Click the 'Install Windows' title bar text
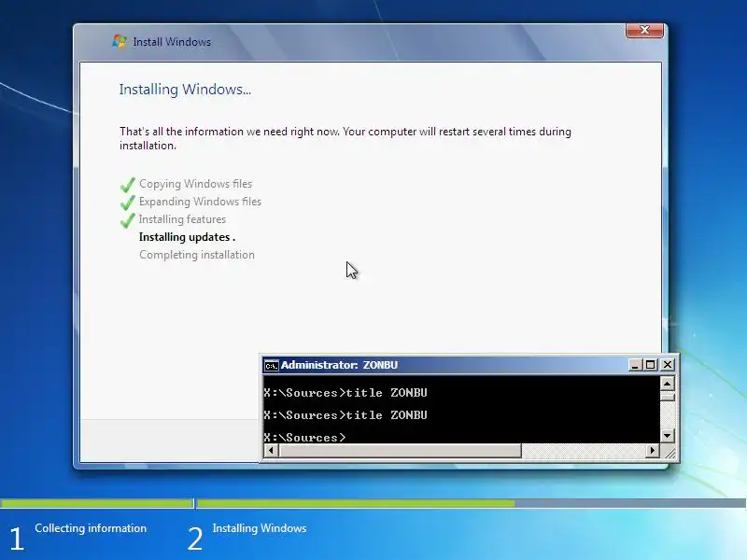 [x=172, y=42]
